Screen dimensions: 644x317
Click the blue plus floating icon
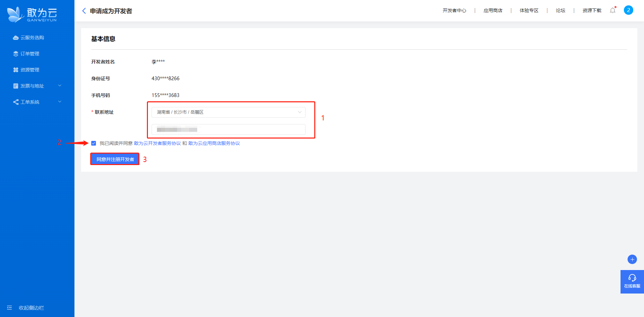click(632, 259)
